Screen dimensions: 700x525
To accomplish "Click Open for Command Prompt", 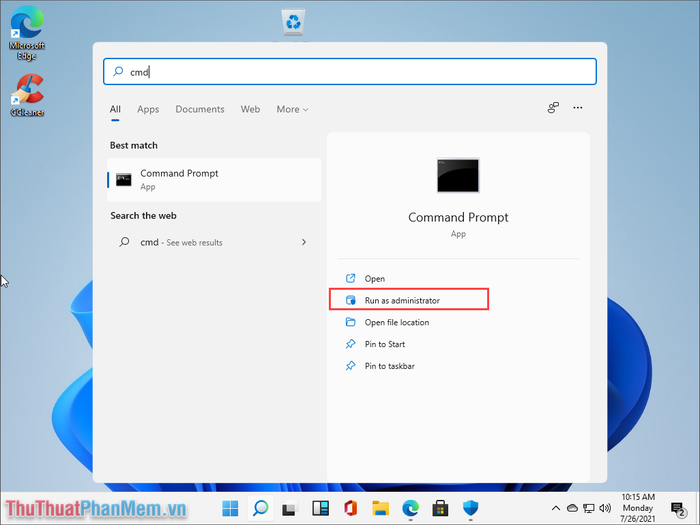I will pos(375,279).
